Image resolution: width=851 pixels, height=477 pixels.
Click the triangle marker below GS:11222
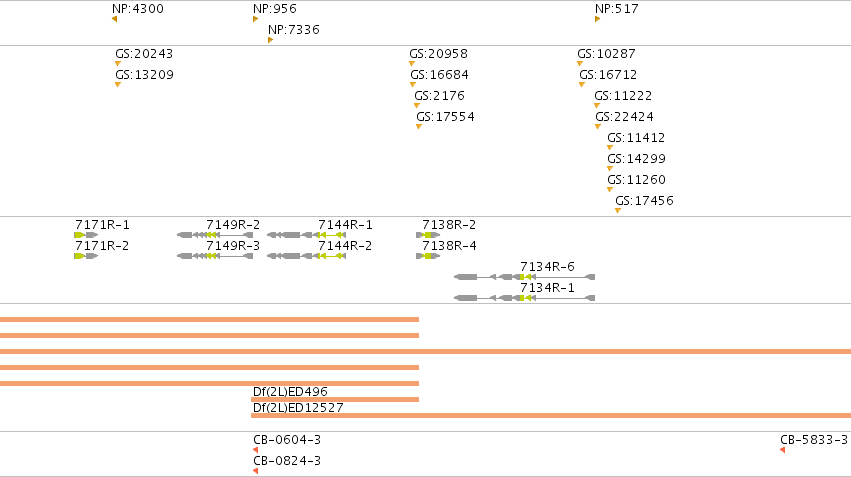pos(597,106)
